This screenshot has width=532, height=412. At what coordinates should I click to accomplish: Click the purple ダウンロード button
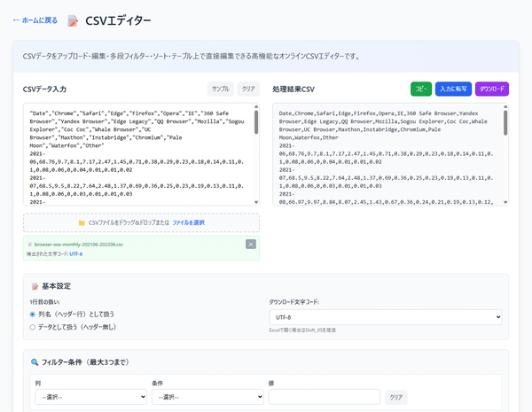[491, 89]
